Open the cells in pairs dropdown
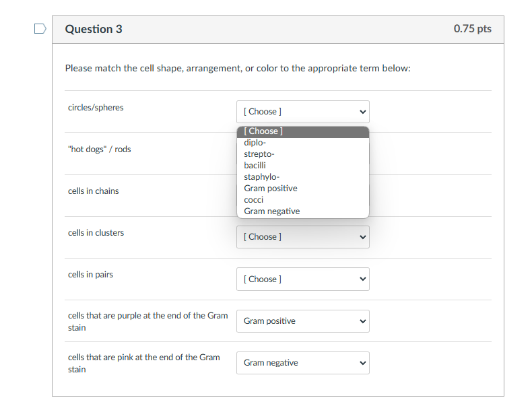The width and height of the screenshot is (532, 404). click(302, 279)
